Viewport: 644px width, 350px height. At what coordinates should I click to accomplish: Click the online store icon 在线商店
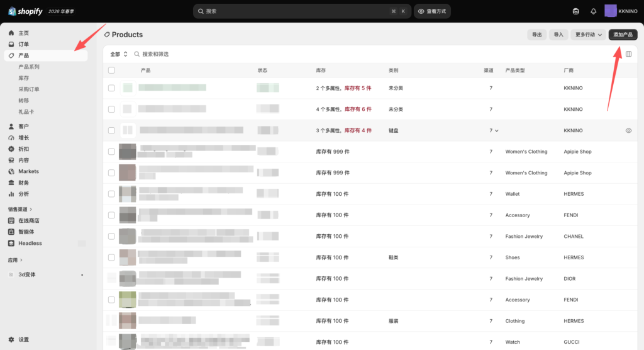(11, 220)
